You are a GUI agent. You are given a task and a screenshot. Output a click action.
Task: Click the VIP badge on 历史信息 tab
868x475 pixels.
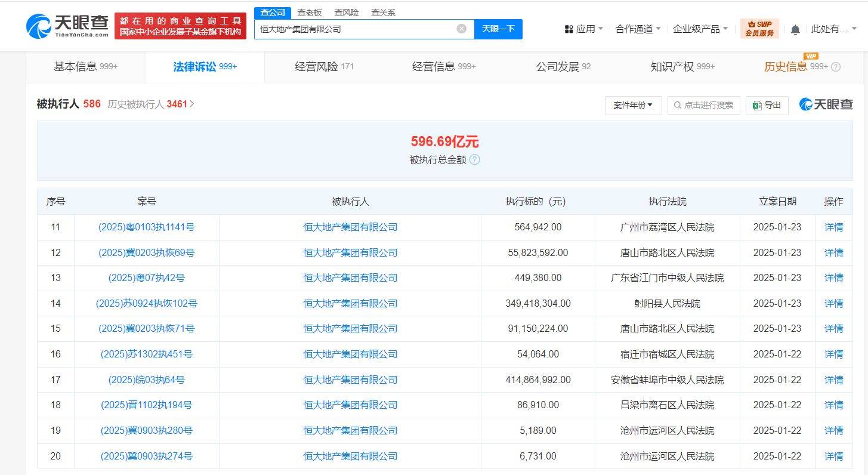(x=811, y=55)
